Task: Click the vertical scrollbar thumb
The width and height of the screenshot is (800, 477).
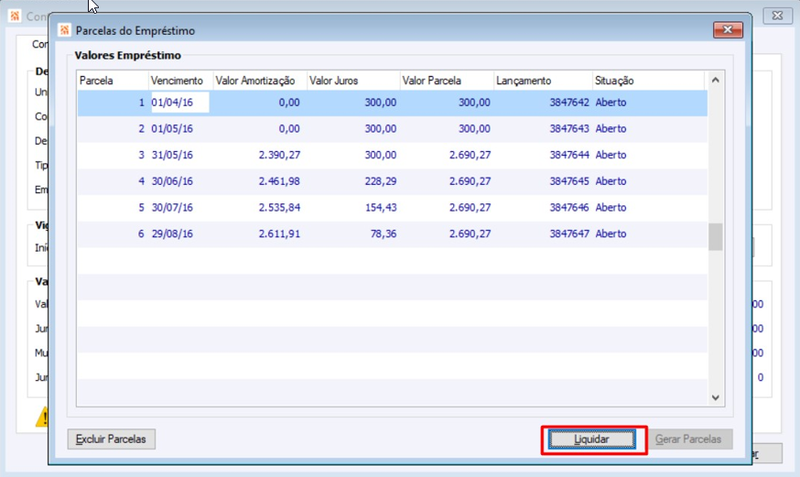Action: (x=715, y=237)
